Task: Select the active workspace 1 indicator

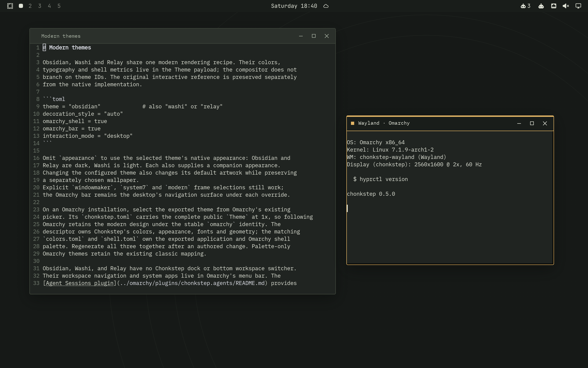Action: click(x=21, y=6)
